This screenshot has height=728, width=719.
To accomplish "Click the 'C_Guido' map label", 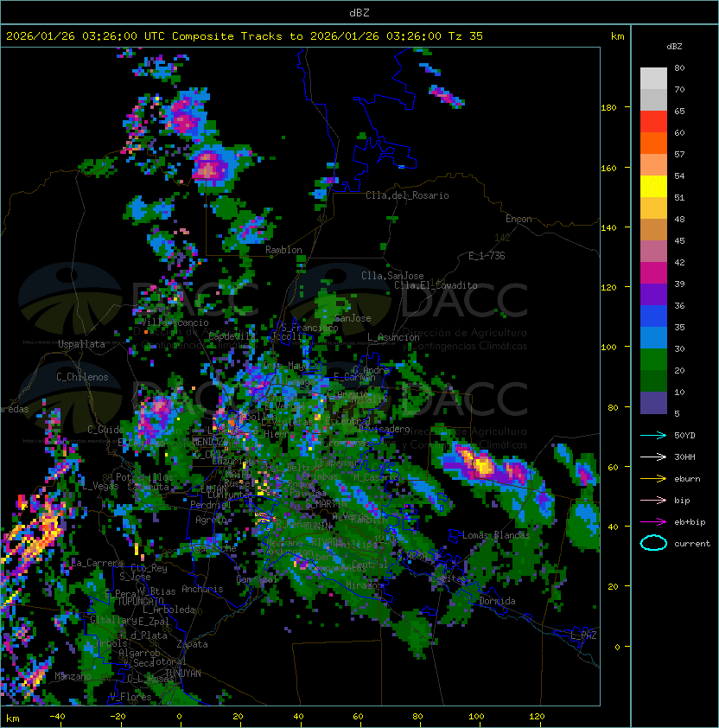I will [x=105, y=430].
